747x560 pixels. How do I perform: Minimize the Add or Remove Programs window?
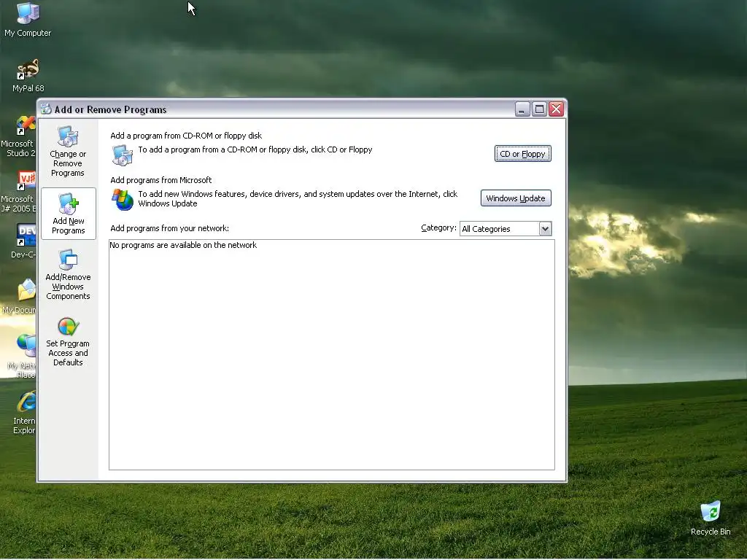[x=522, y=109]
